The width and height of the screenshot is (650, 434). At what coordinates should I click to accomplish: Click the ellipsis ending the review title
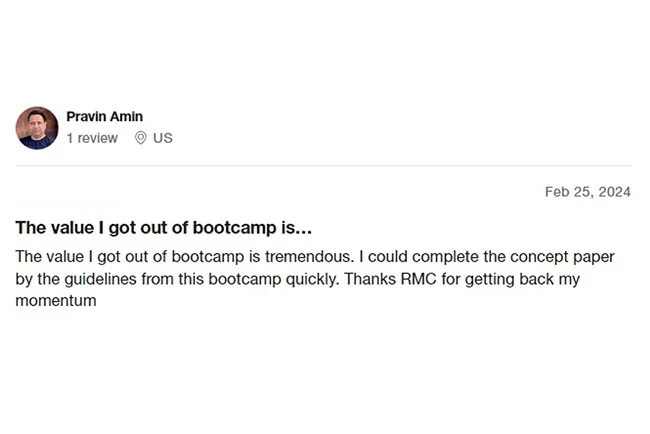(305, 228)
